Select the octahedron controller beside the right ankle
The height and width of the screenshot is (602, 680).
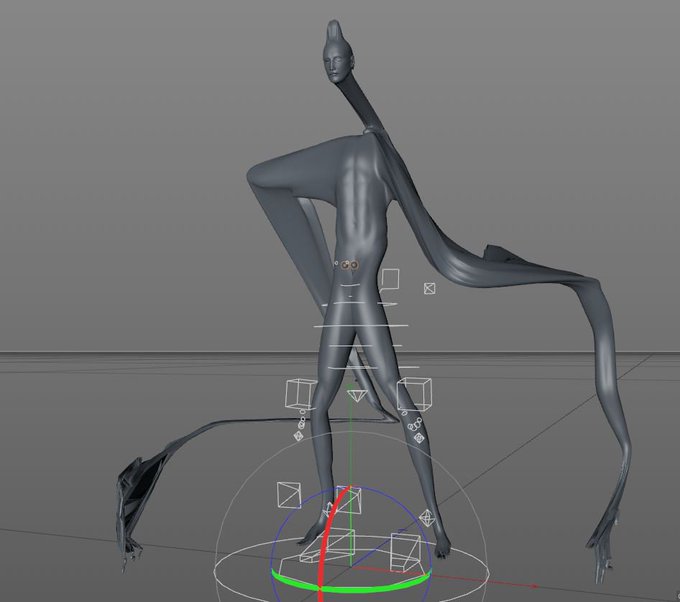click(427, 518)
